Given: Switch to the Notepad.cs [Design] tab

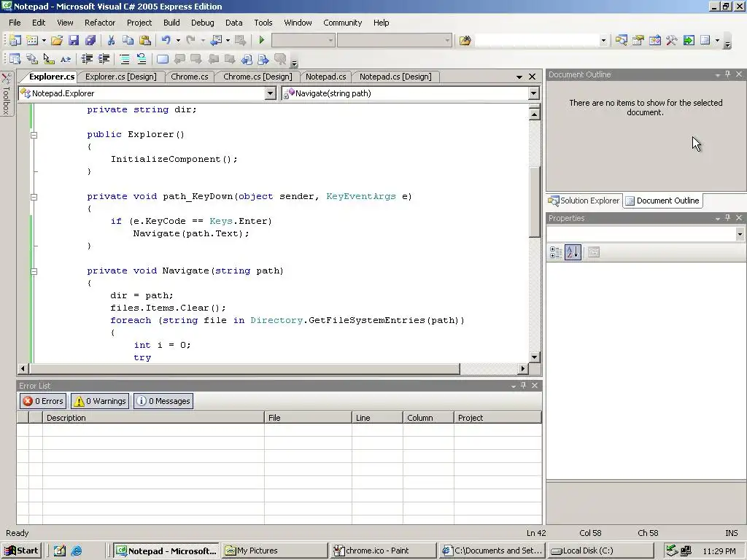Looking at the screenshot, I should (x=395, y=77).
